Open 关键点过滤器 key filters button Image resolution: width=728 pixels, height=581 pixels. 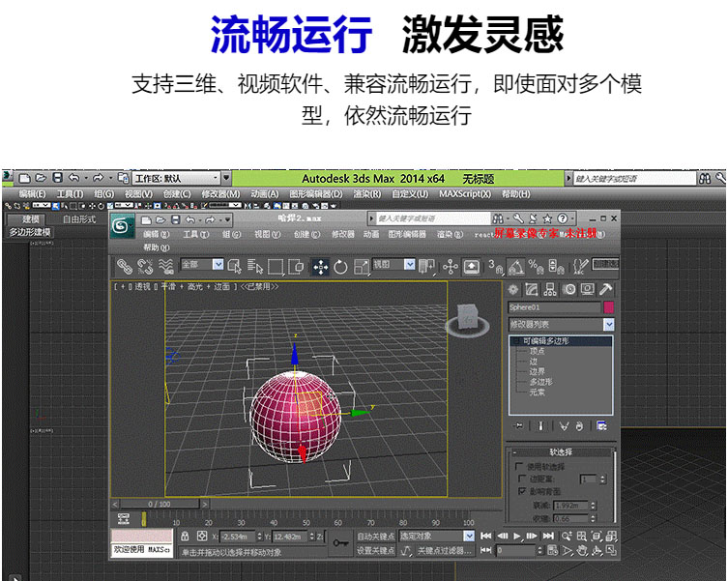(x=445, y=550)
